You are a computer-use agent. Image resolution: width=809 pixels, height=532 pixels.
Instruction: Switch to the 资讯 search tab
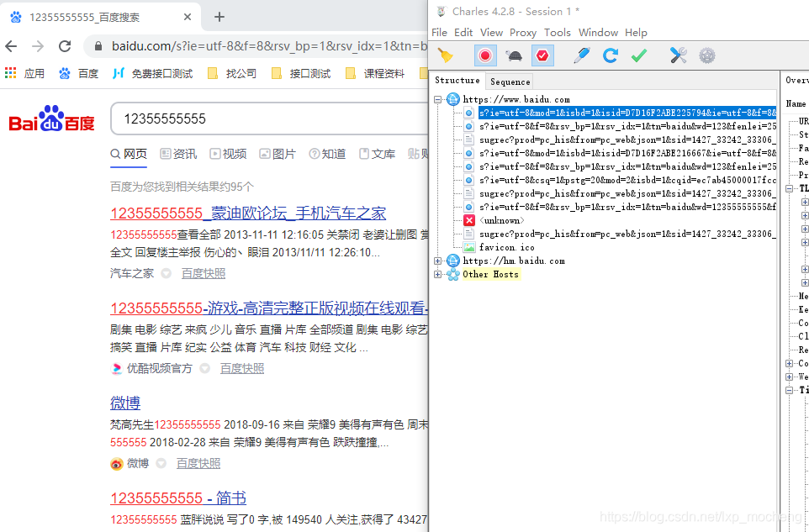tap(178, 154)
